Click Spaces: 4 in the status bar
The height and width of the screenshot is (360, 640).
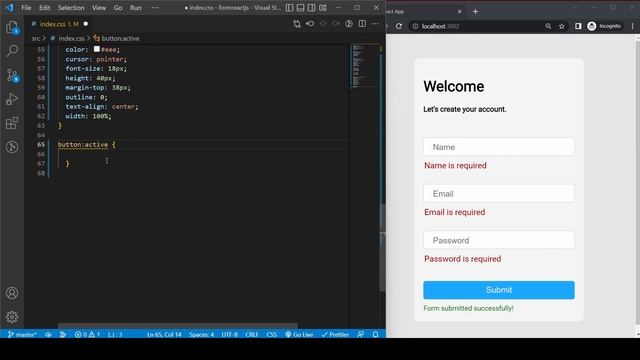tap(201, 334)
